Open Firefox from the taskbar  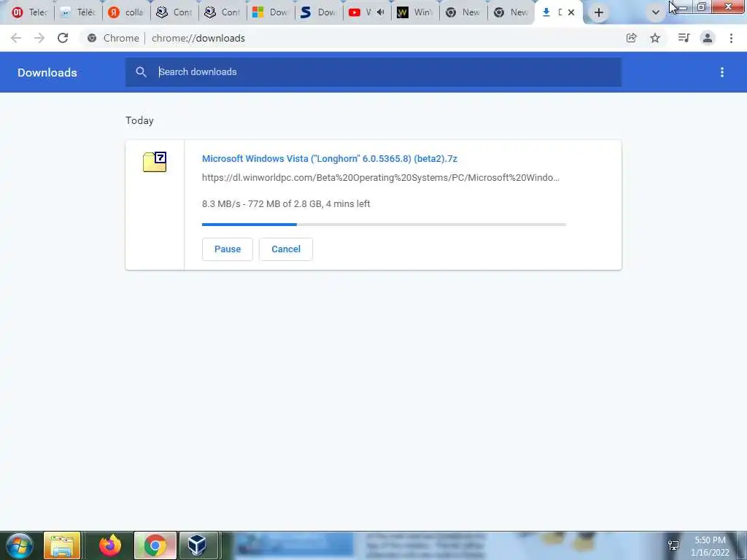tap(110, 545)
